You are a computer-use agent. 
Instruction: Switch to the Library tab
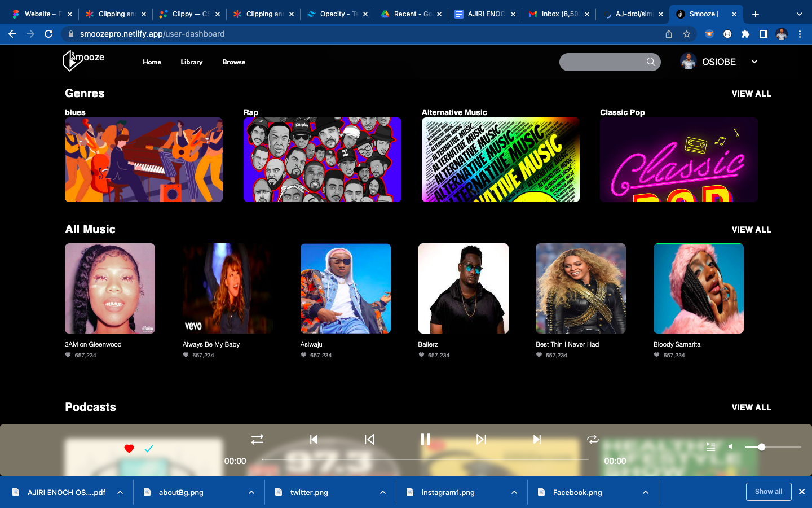191,62
